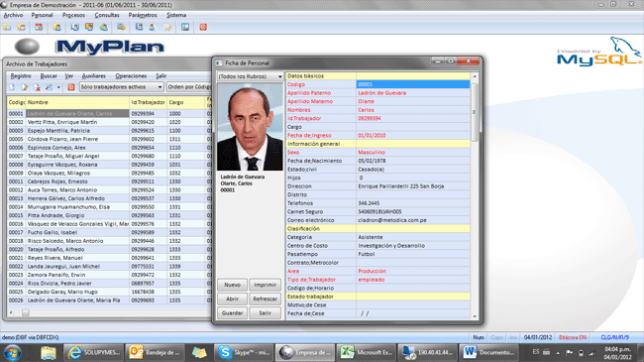Click the Salir button in Ficha de Personal
644x362 pixels.
265,313
